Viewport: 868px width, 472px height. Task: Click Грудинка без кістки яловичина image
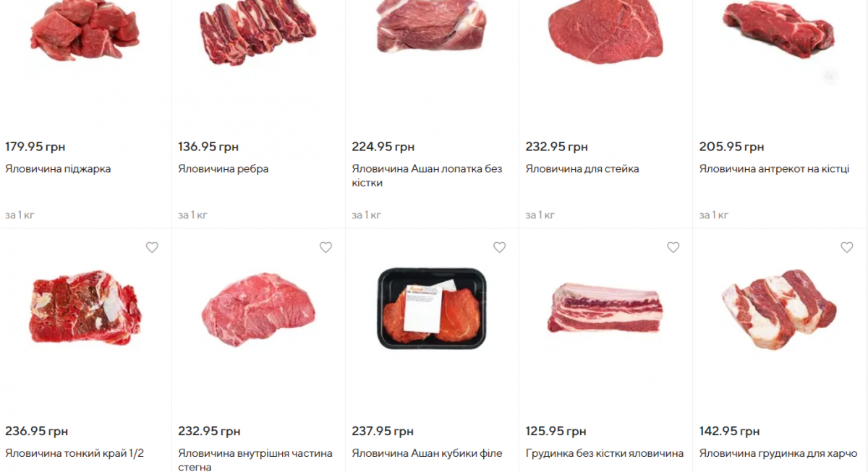point(605,309)
